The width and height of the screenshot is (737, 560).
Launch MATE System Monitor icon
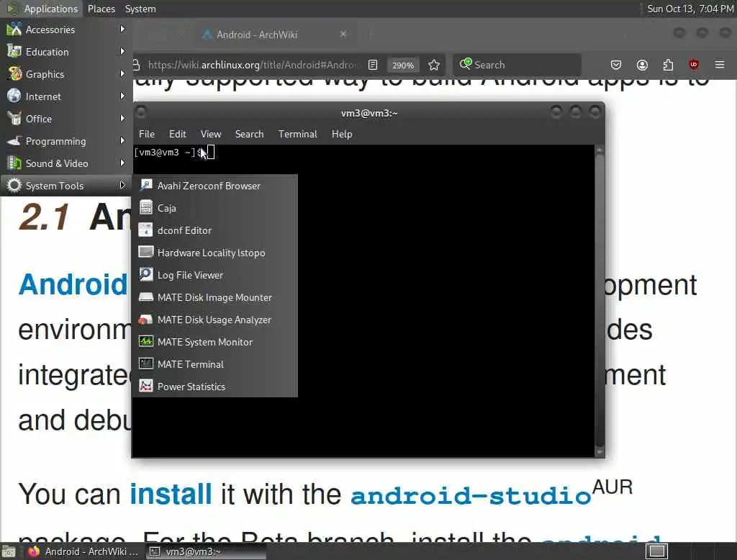click(x=146, y=341)
